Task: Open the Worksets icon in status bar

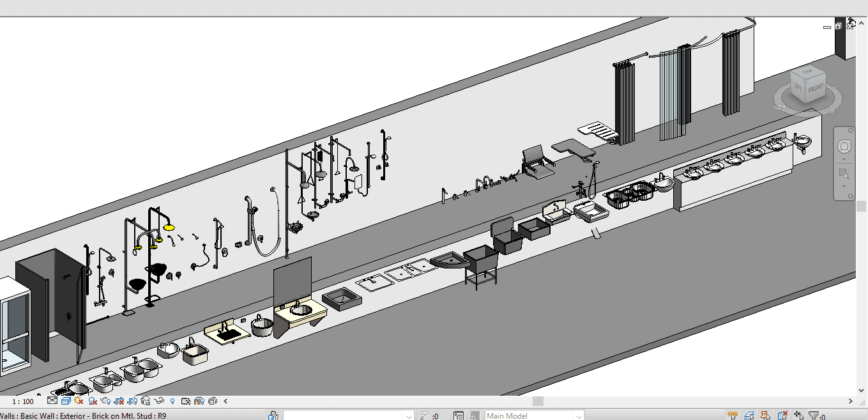Action: coord(273,416)
